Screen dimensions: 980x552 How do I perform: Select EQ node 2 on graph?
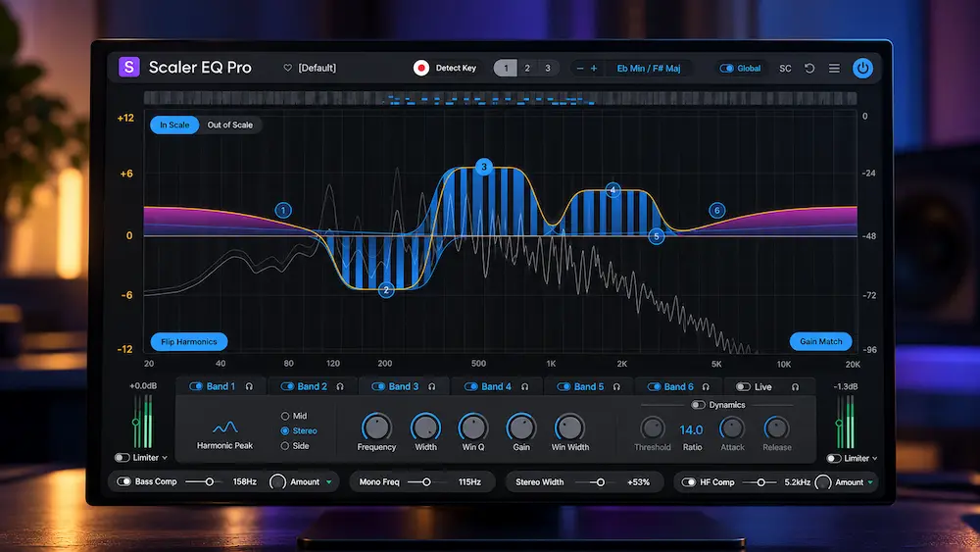(386, 290)
